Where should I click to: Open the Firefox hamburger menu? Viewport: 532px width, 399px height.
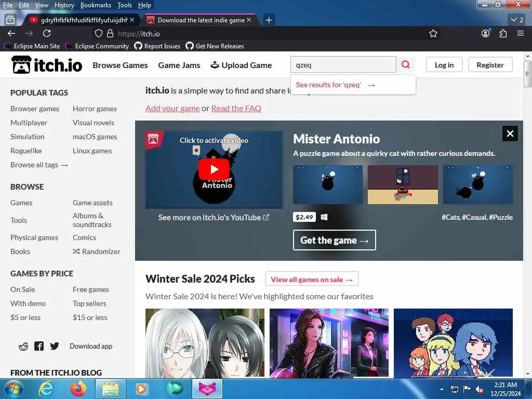[x=521, y=34]
